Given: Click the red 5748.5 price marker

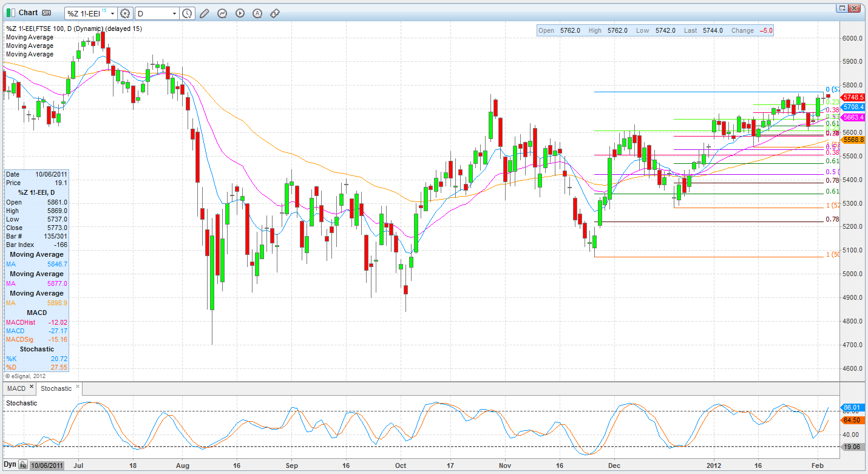Looking at the screenshot, I should pos(853,97).
